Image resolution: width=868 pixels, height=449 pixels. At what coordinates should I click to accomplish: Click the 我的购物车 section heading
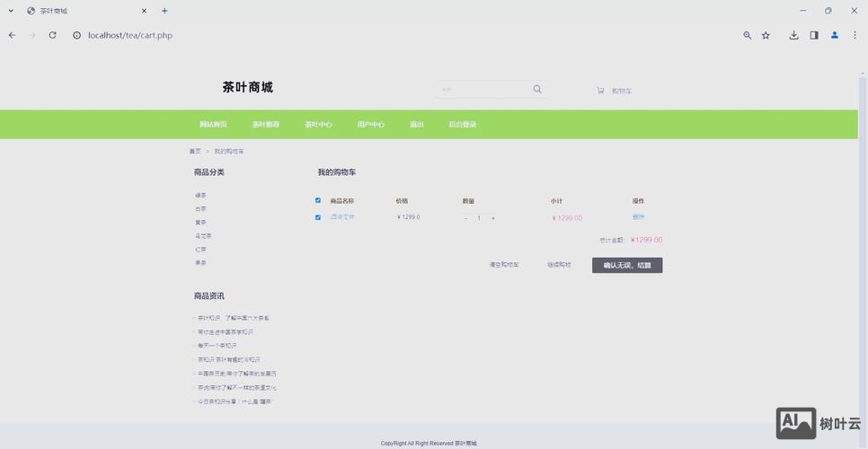[337, 172]
